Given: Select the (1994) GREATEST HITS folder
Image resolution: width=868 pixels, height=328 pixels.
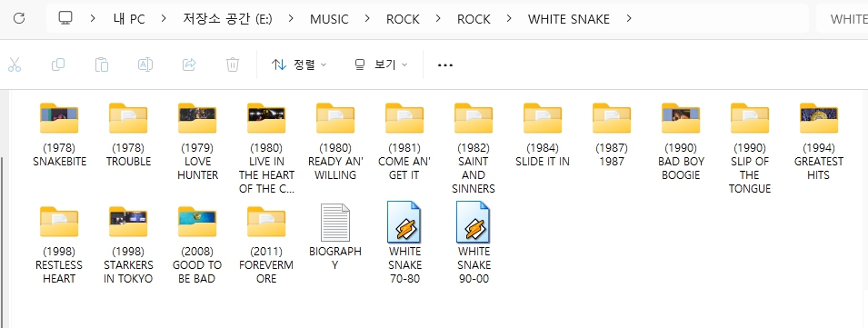Looking at the screenshot, I should tap(819, 141).
